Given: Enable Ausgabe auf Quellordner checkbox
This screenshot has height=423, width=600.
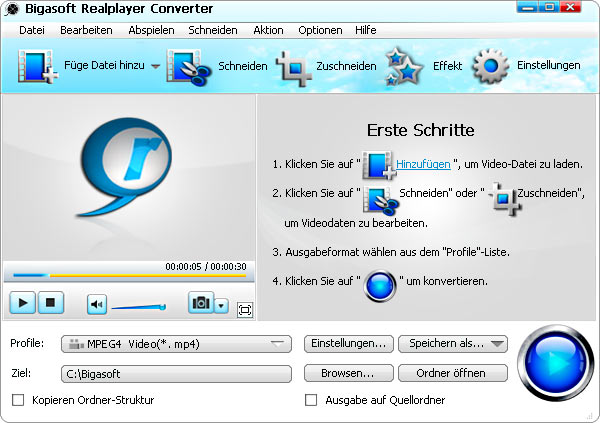Looking at the screenshot, I should (x=311, y=400).
